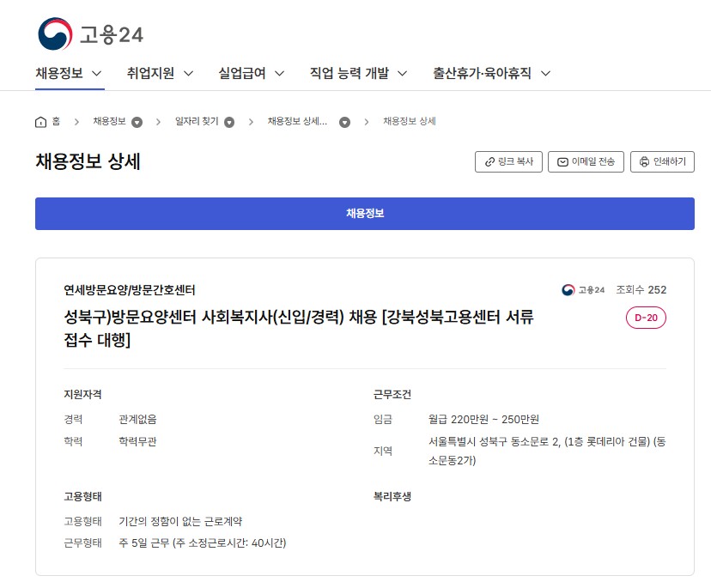Send posting via 이메일 전송 button

click(x=586, y=162)
